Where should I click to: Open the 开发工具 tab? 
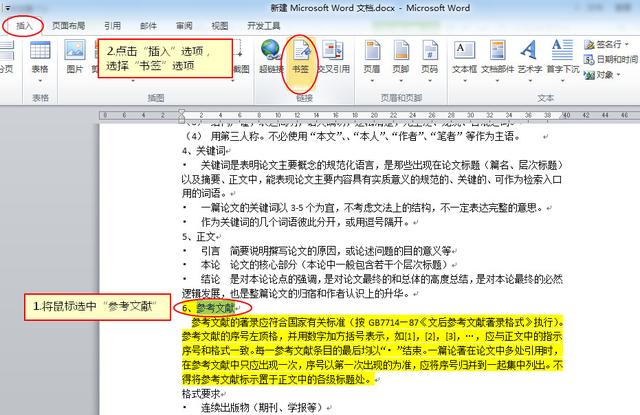[264, 26]
